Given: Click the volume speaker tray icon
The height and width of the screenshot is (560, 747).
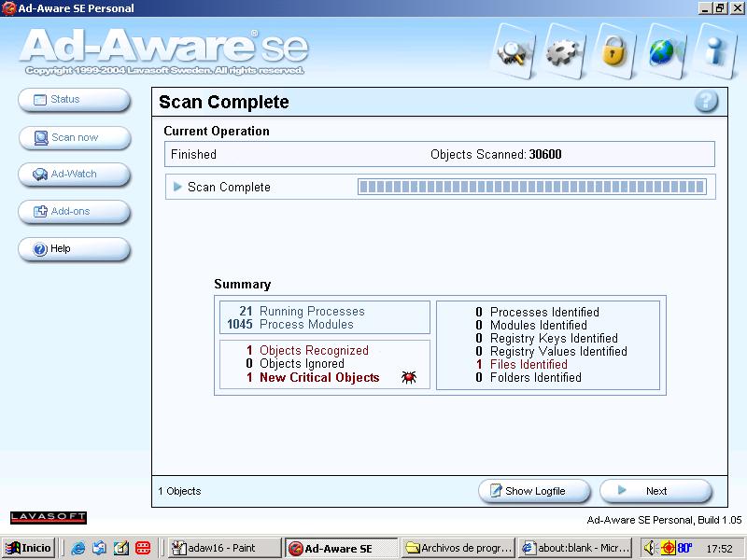Looking at the screenshot, I should [x=649, y=548].
